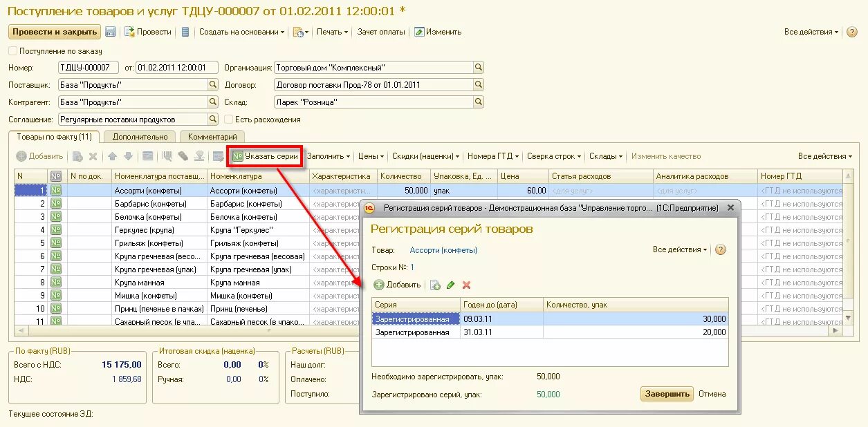Viewport: 868px width, 427px height.
Task: Open the Склады dropdown
Action: tap(606, 156)
